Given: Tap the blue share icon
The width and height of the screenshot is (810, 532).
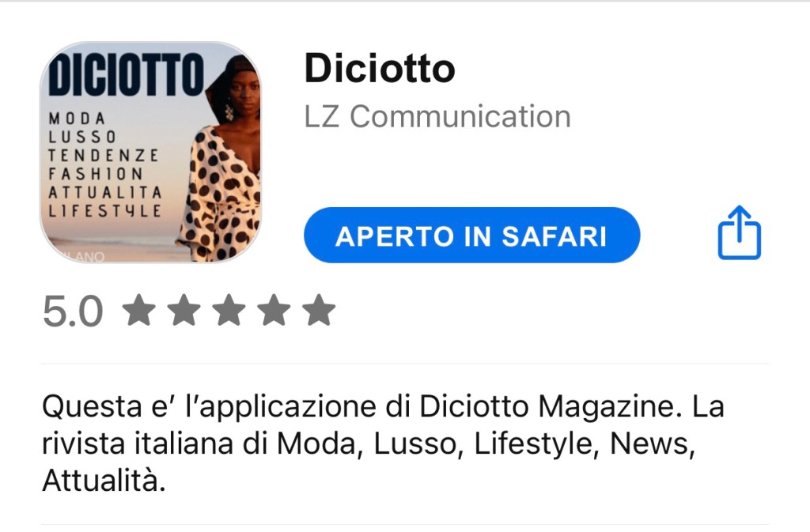Looking at the screenshot, I should (x=740, y=232).
